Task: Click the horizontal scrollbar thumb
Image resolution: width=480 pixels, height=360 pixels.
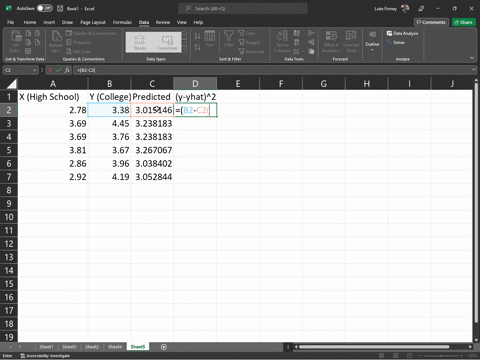Action: coord(374,347)
